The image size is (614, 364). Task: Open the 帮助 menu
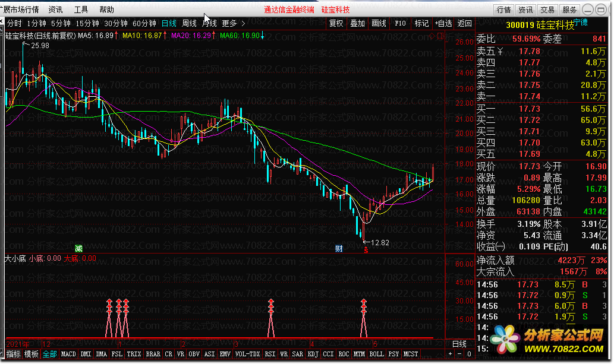coord(106,10)
